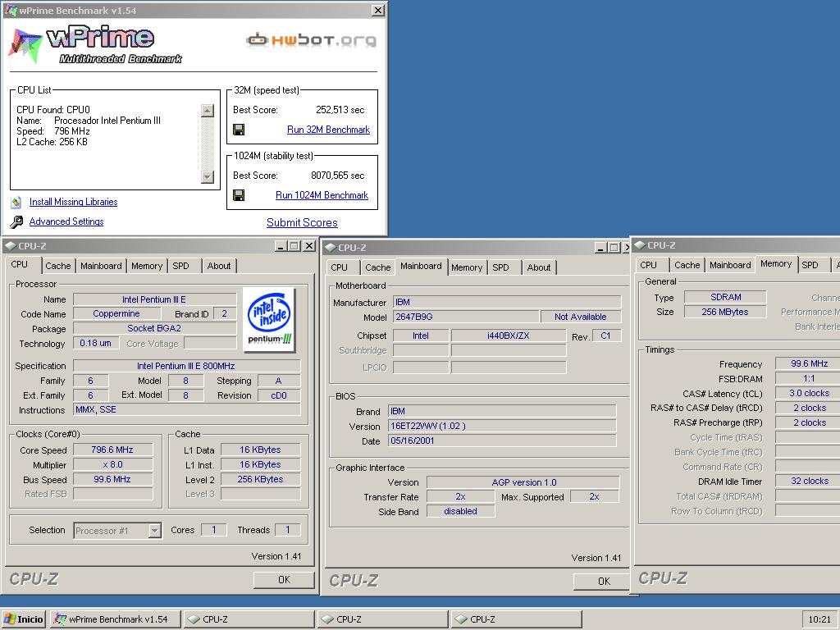Switch to Mainboard tab in first CPU-Z window
The width and height of the screenshot is (840, 630).
click(x=101, y=266)
